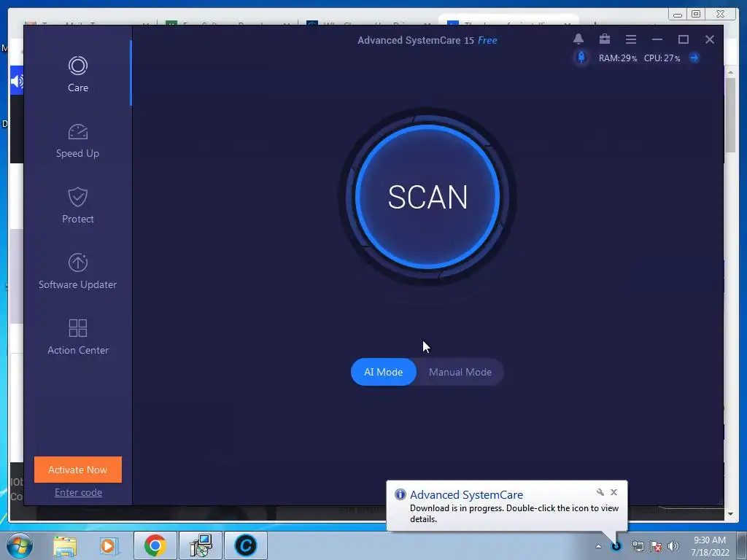The height and width of the screenshot is (560, 747).
Task: Open network tray icon
Action: 638,546
